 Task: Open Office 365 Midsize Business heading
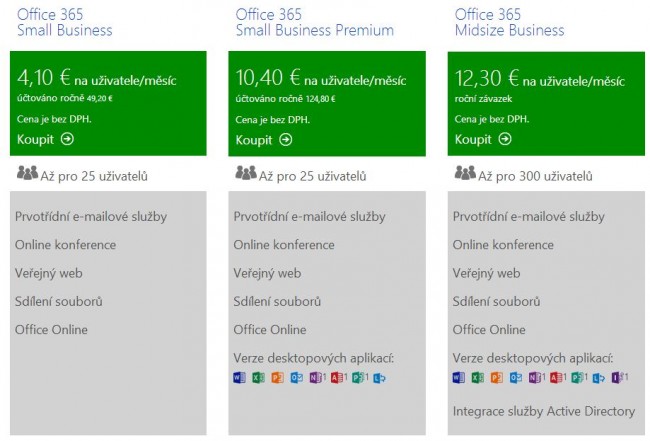click(x=509, y=22)
